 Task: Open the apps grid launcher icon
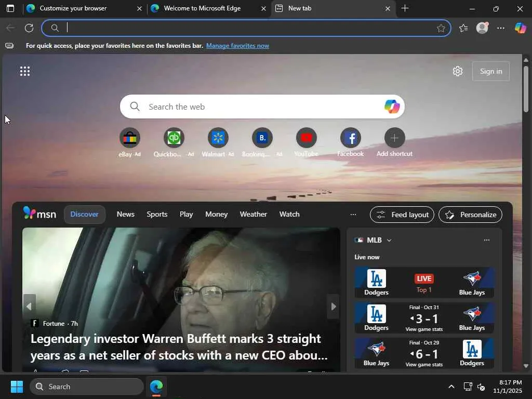[25, 71]
